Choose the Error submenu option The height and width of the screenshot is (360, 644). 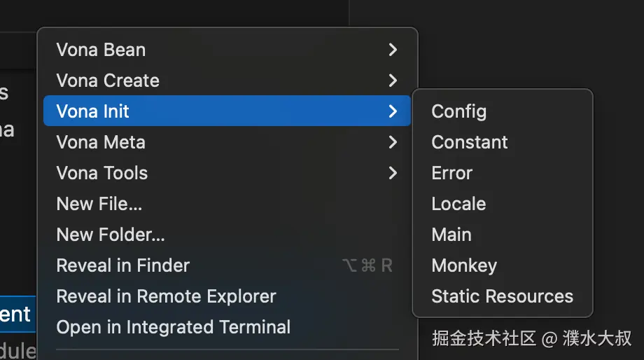(452, 173)
